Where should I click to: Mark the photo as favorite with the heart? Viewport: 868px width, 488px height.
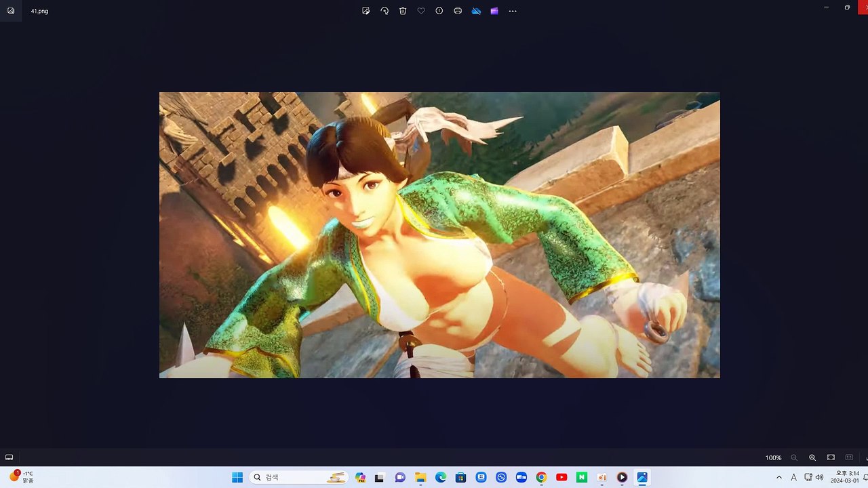point(421,11)
